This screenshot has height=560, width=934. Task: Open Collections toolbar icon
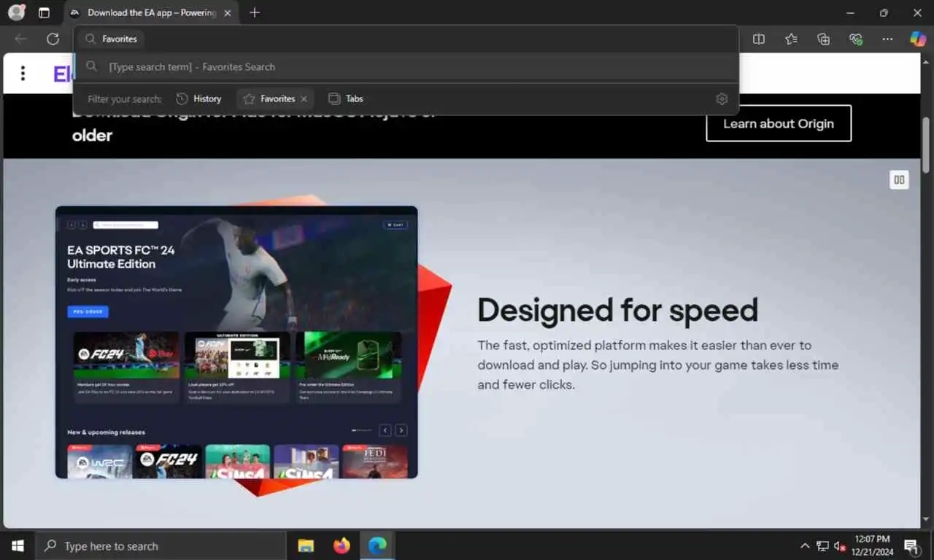point(823,39)
